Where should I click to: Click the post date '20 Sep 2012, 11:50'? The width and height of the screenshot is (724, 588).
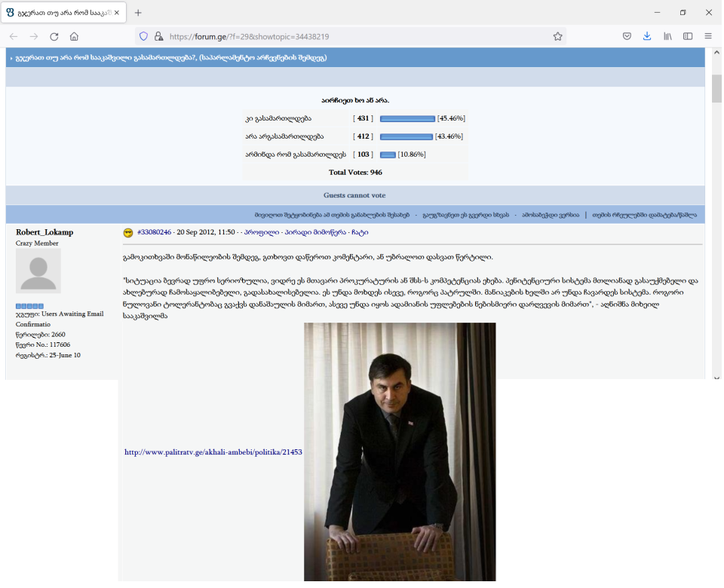(x=205, y=232)
